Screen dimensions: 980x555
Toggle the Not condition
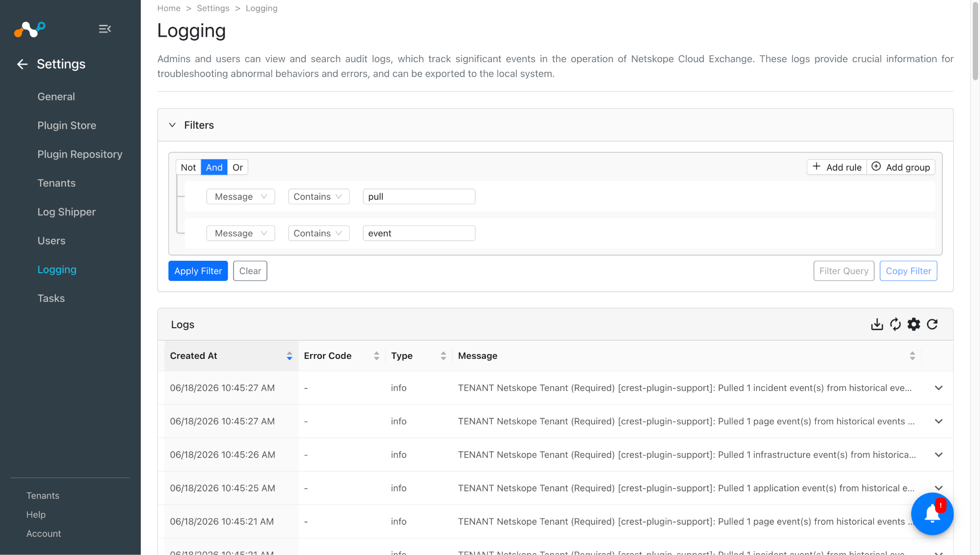point(189,167)
